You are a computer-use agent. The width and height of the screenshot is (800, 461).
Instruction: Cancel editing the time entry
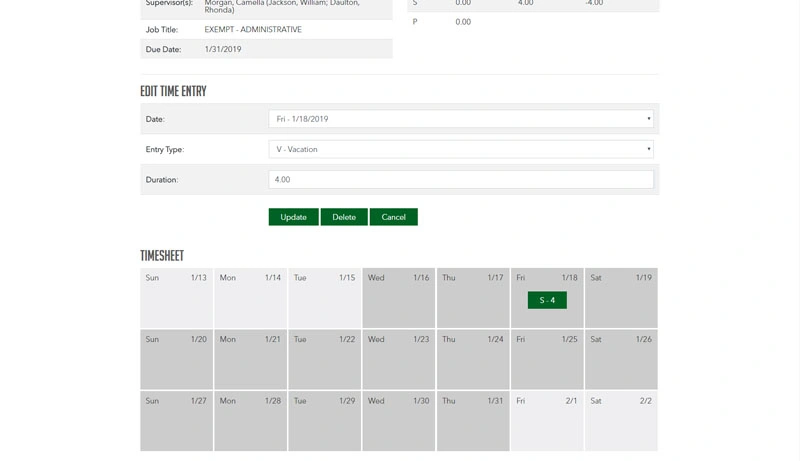tap(393, 217)
